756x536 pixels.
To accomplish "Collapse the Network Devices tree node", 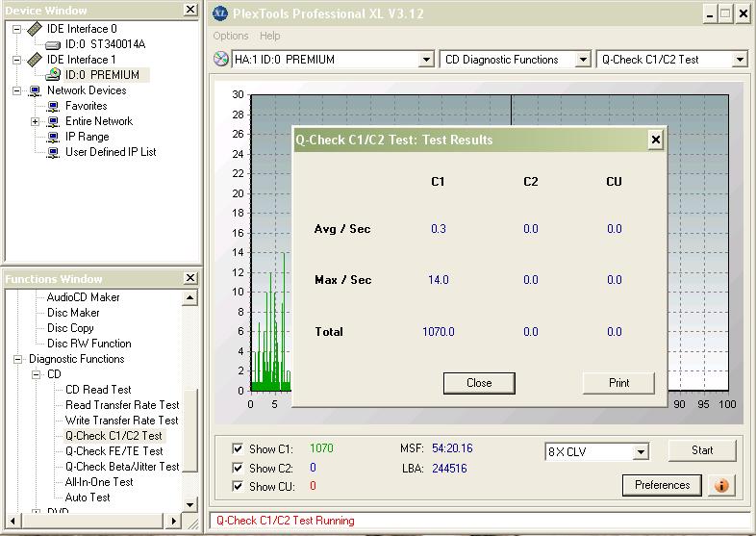I will point(17,90).
